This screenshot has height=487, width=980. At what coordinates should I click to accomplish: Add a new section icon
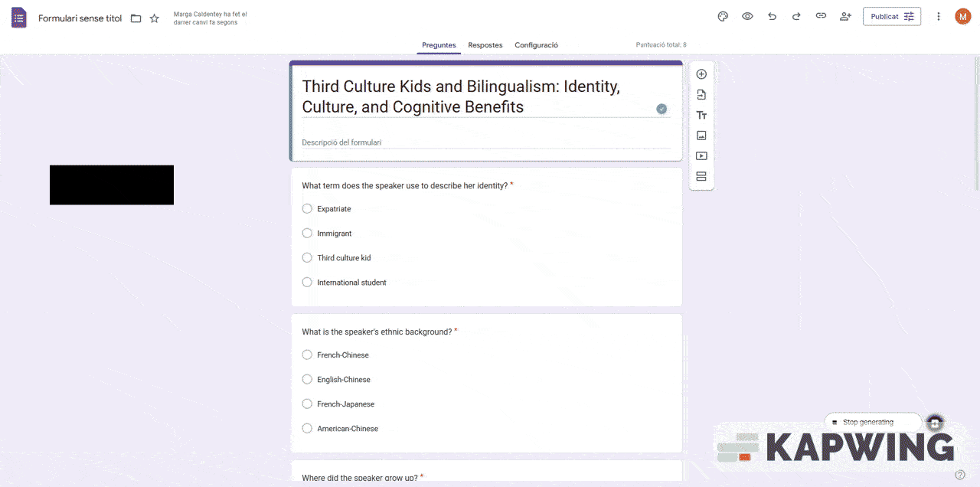(x=701, y=177)
